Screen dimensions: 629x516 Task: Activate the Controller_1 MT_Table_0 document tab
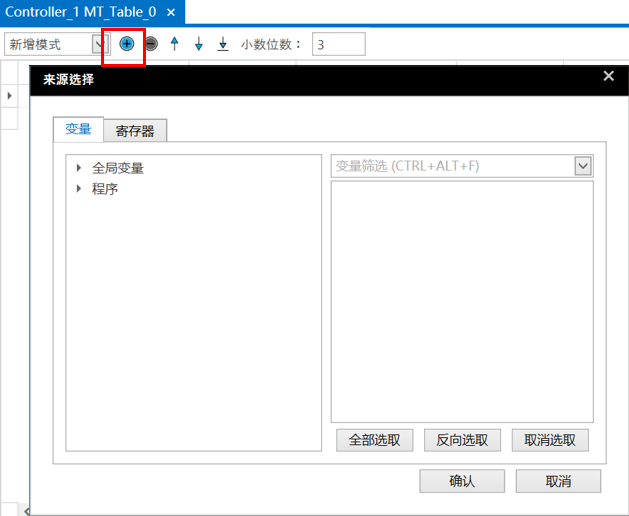pyautogui.click(x=80, y=12)
